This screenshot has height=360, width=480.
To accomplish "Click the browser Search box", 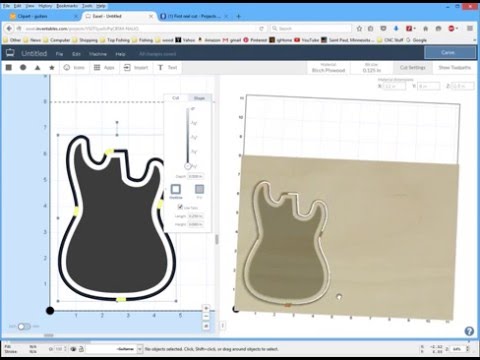I will tap(311, 29).
